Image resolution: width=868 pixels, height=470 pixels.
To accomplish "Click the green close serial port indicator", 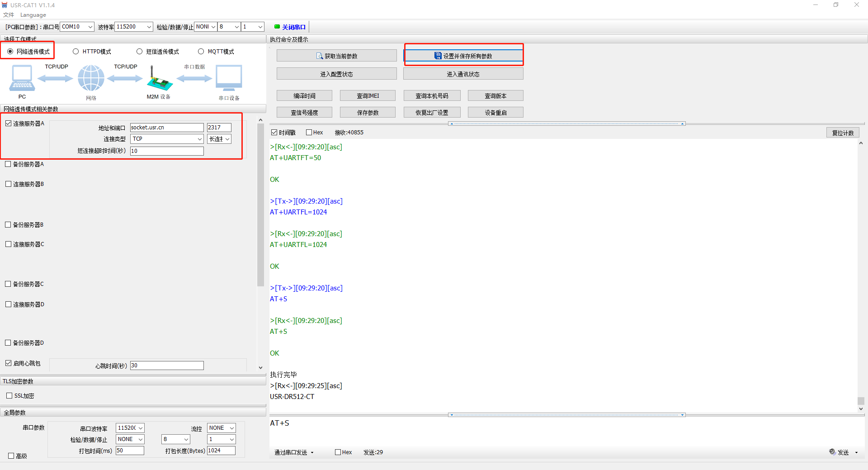I will pos(277,27).
